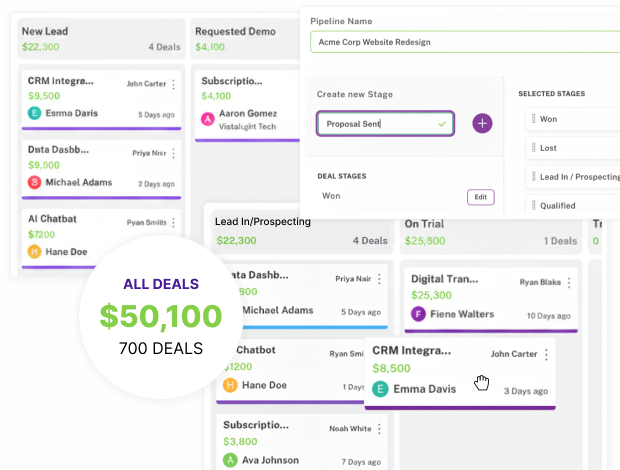Open menu on John Carter CRM card in New Lead

[173, 84]
